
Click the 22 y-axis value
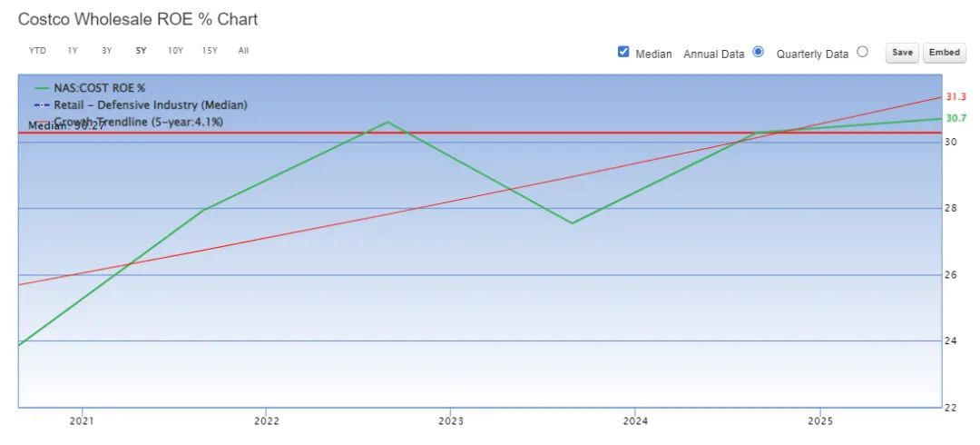coord(951,408)
